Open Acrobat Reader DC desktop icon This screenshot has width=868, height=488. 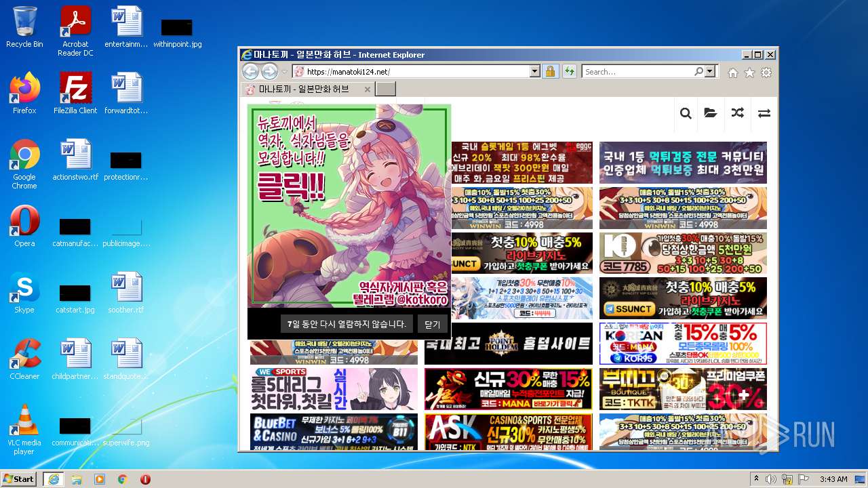tap(75, 31)
